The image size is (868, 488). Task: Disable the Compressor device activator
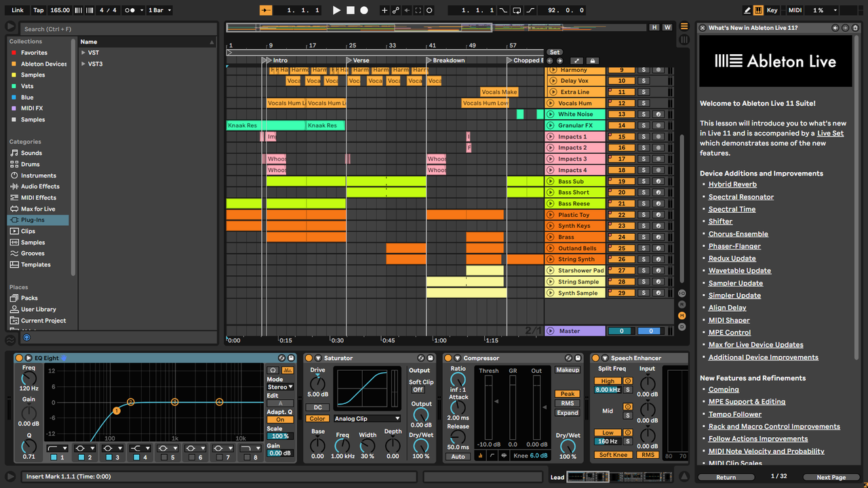tap(448, 358)
